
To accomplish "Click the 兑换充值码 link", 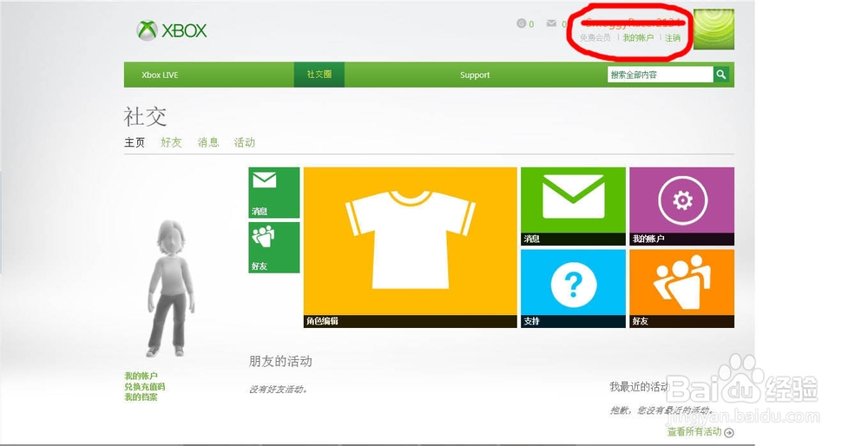I will [144, 387].
